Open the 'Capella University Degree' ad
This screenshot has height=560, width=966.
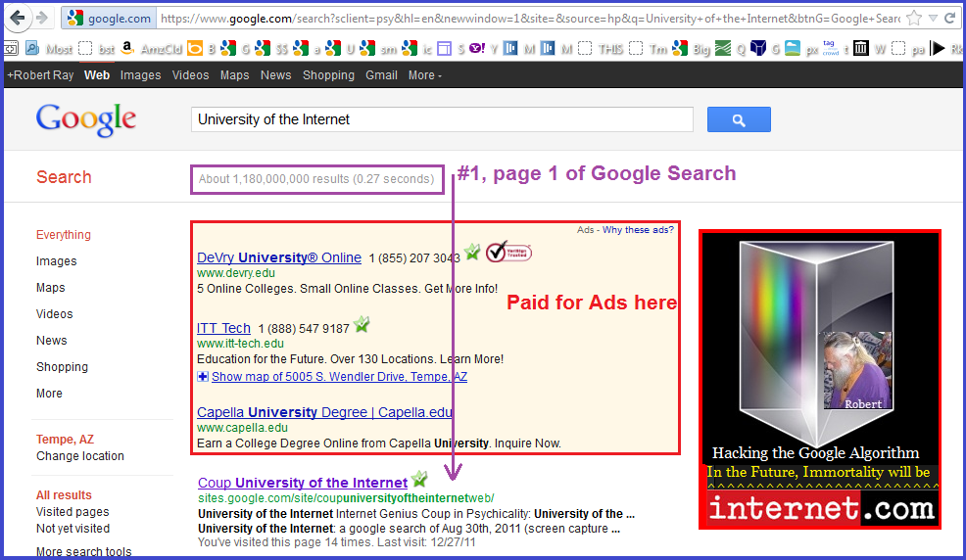(x=324, y=412)
